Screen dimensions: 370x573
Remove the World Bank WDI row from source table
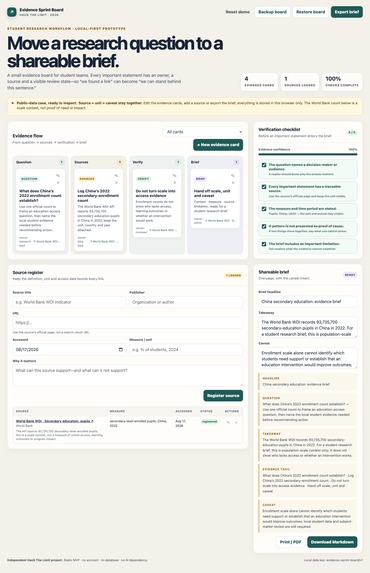[236, 422]
